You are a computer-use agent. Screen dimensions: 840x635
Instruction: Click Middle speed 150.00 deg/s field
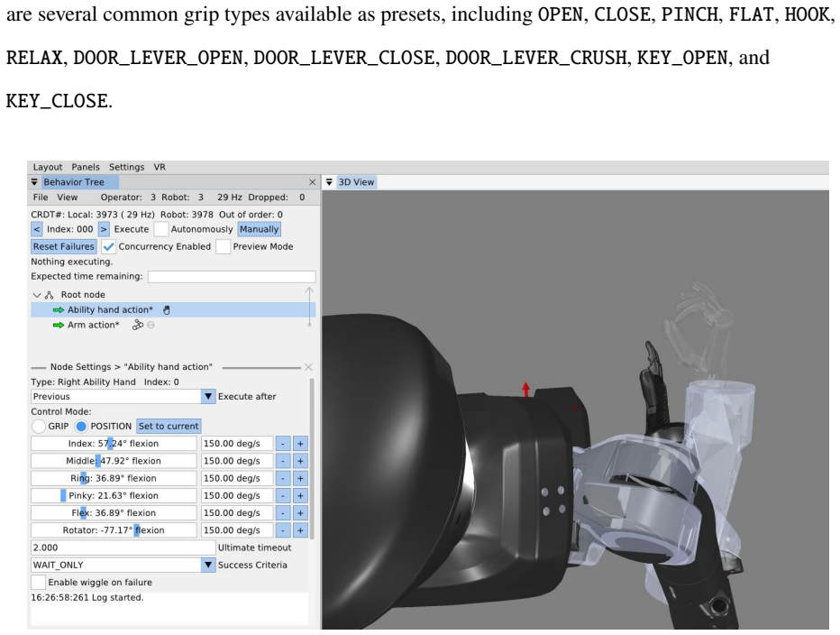[237, 461]
